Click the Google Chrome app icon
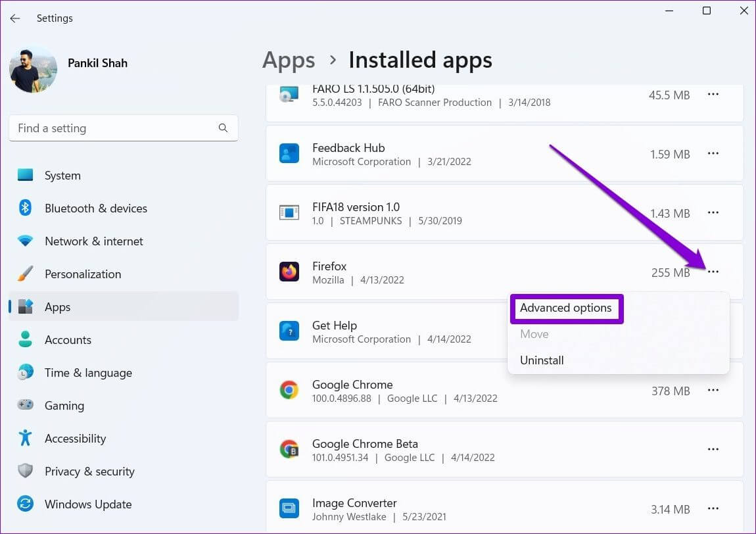This screenshot has height=534, width=756. point(289,390)
